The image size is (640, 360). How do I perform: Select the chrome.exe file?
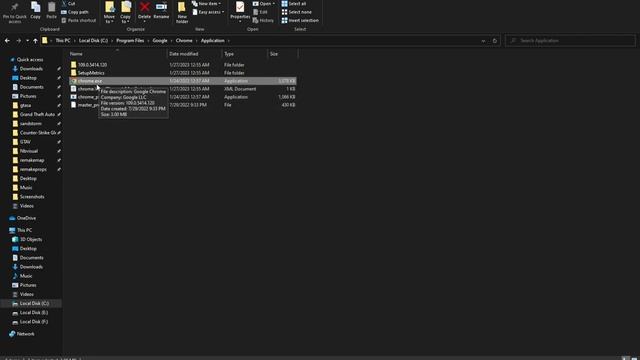pos(182,81)
